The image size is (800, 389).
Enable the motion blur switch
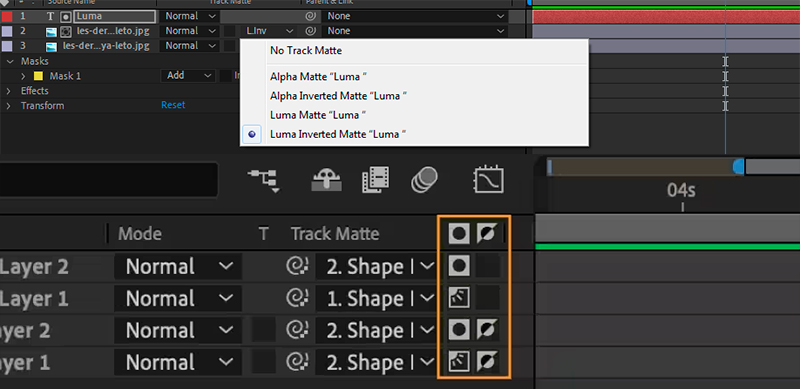click(424, 180)
